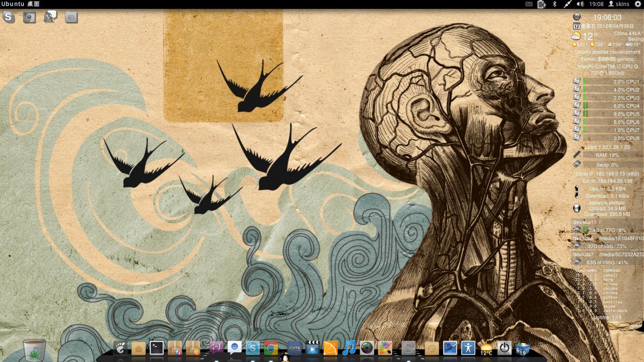
Task: Click the '37G of 50G / 73%' disk line
Action: [607, 246]
